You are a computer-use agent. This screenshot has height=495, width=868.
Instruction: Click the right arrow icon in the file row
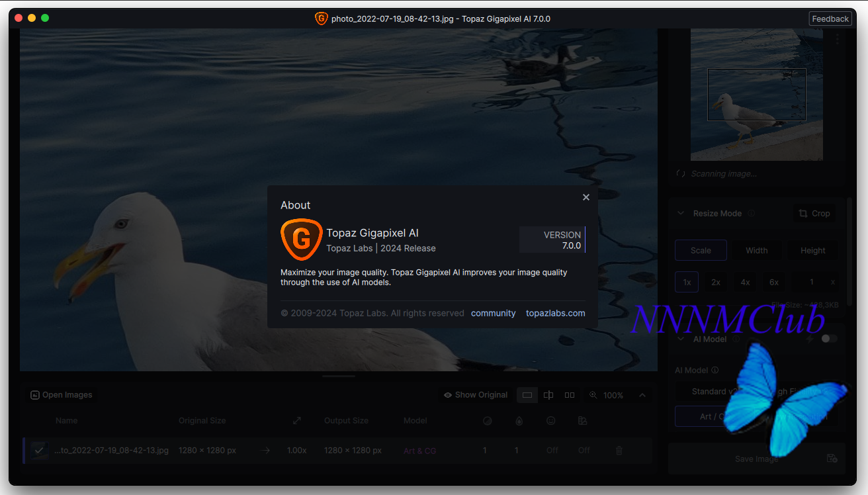(x=265, y=451)
